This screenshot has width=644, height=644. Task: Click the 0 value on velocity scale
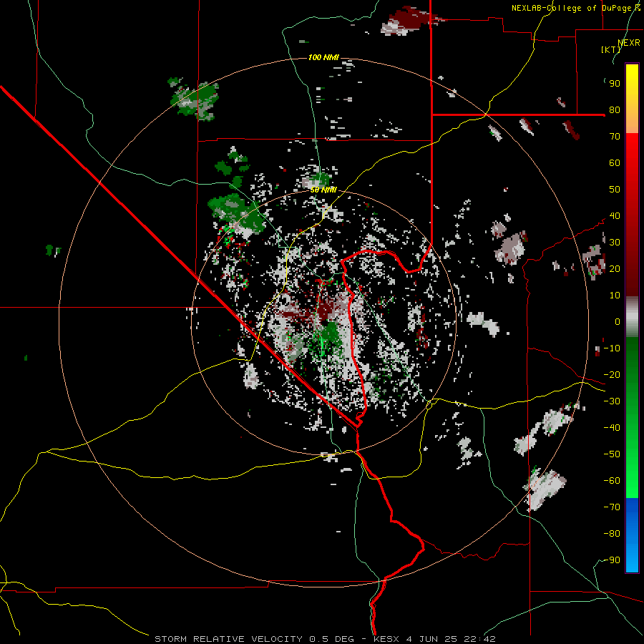coord(618,322)
